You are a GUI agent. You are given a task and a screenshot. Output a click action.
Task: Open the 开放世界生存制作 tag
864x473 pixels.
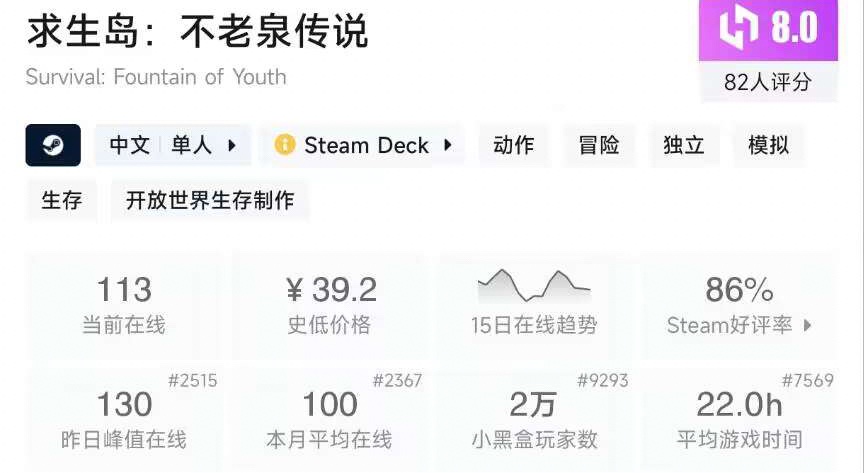click(x=210, y=200)
